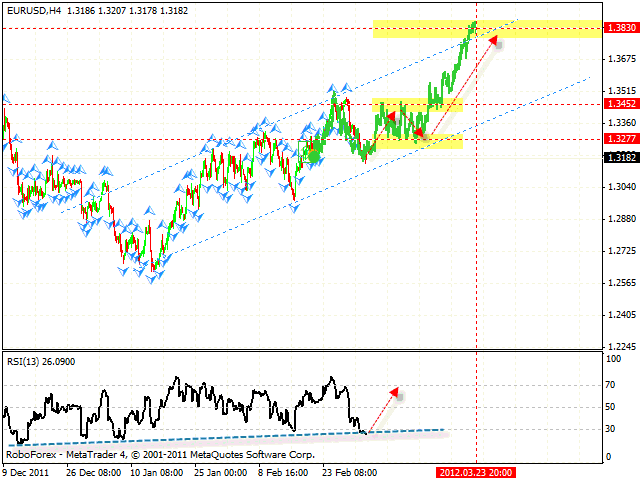640x480 pixels.
Task: Select the gray handle at the RSI arrow's end
Action: coord(400,397)
